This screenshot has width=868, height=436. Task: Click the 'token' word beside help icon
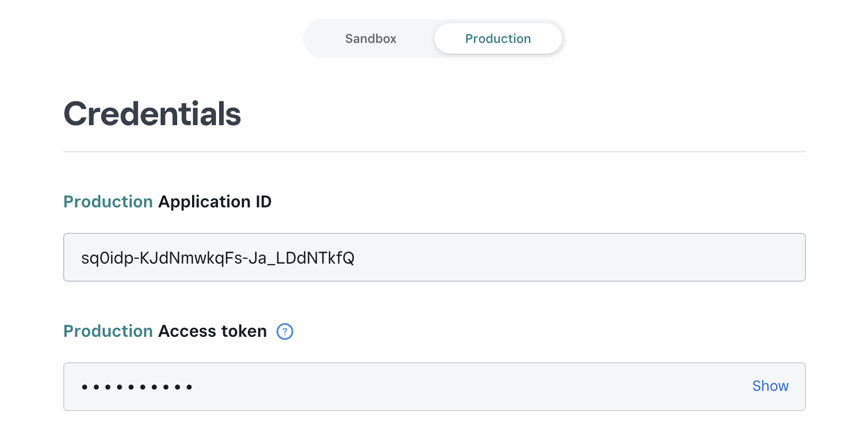(x=244, y=332)
